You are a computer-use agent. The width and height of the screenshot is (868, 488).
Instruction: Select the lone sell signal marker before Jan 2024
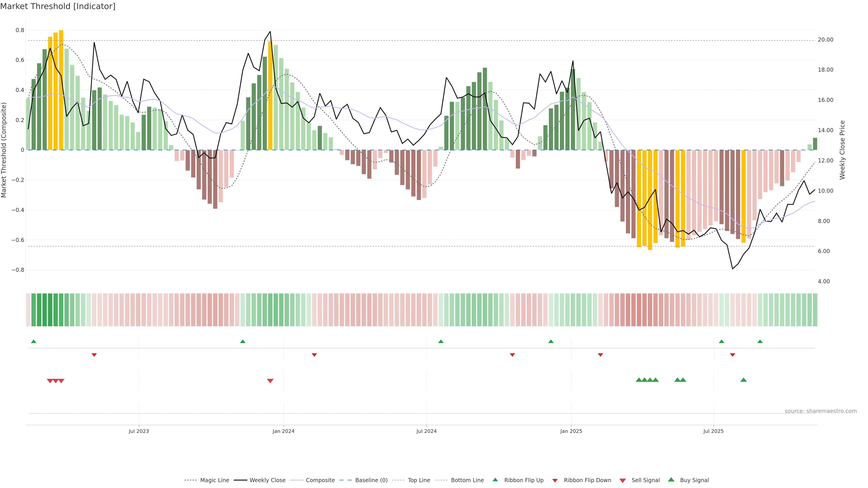click(270, 381)
